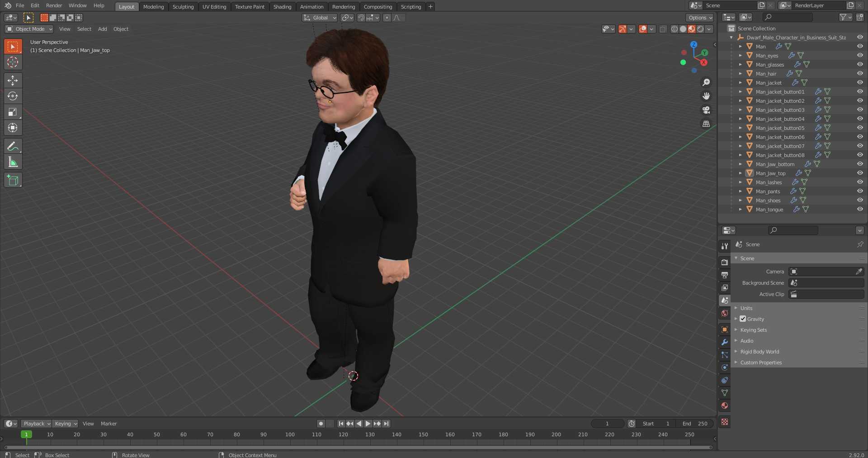Open the File menu
Image resolution: width=868 pixels, height=458 pixels.
click(x=20, y=5)
